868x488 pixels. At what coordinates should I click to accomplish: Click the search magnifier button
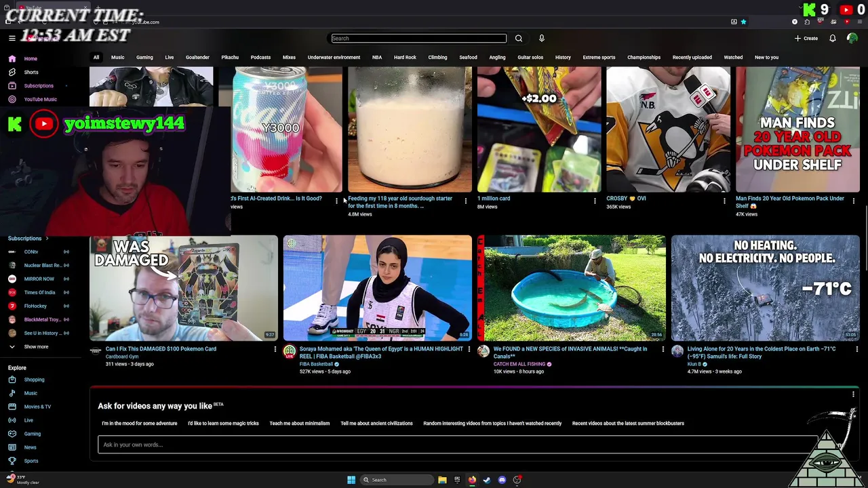[519, 39]
